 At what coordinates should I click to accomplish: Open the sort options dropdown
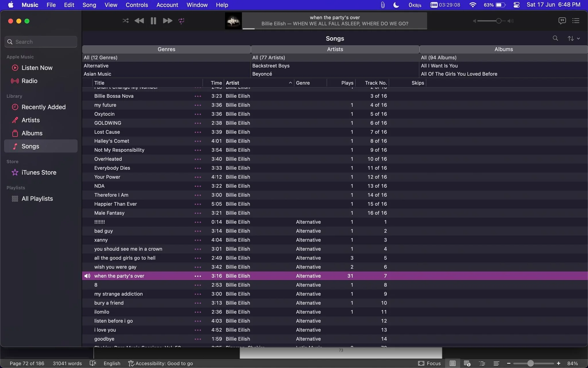point(573,38)
